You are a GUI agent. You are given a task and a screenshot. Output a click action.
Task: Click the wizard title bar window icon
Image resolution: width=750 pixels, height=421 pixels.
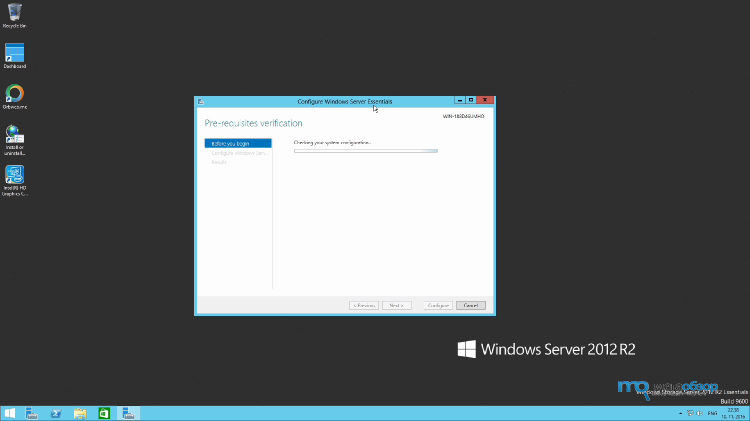click(201, 101)
